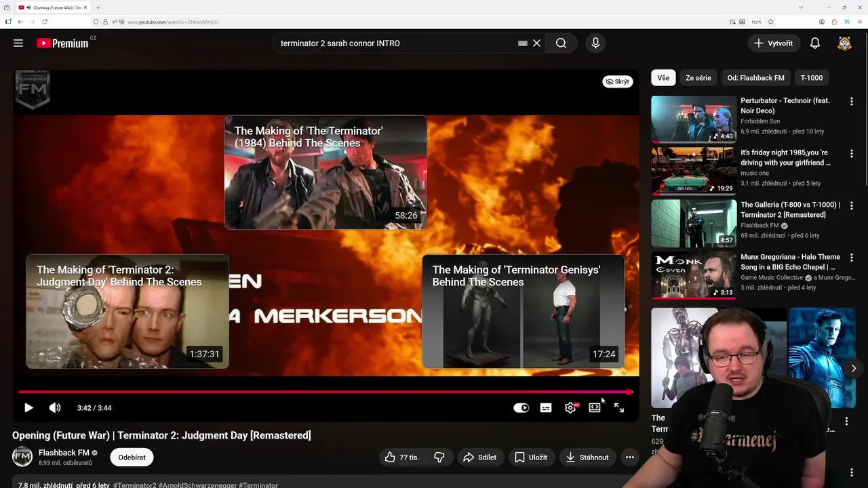This screenshot has width=868, height=488.
Task: Open 'Munx Gregoriana - Halo Theme' video title
Action: click(x=790, y=262)
